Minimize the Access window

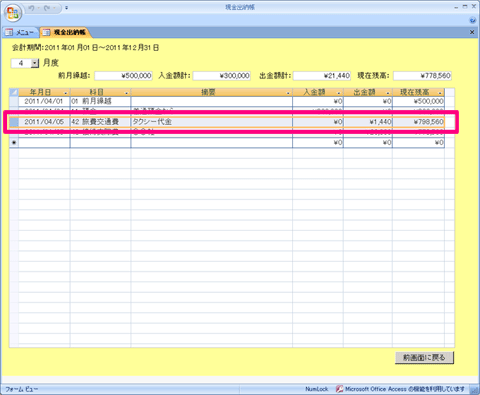(456, 7)
